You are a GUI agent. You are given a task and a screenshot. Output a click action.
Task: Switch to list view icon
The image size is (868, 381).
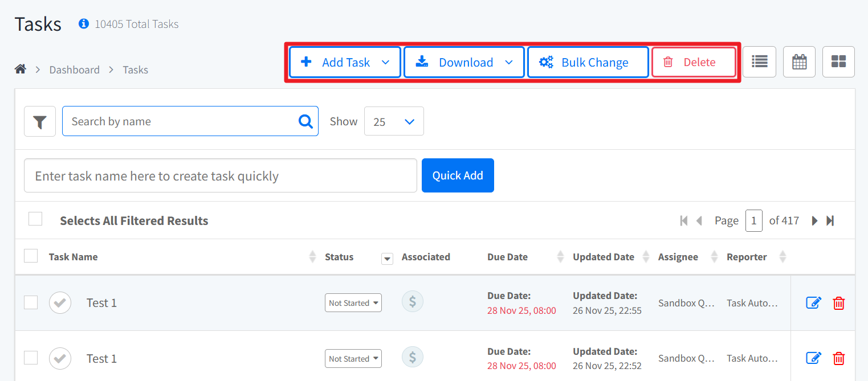(759, 62)
